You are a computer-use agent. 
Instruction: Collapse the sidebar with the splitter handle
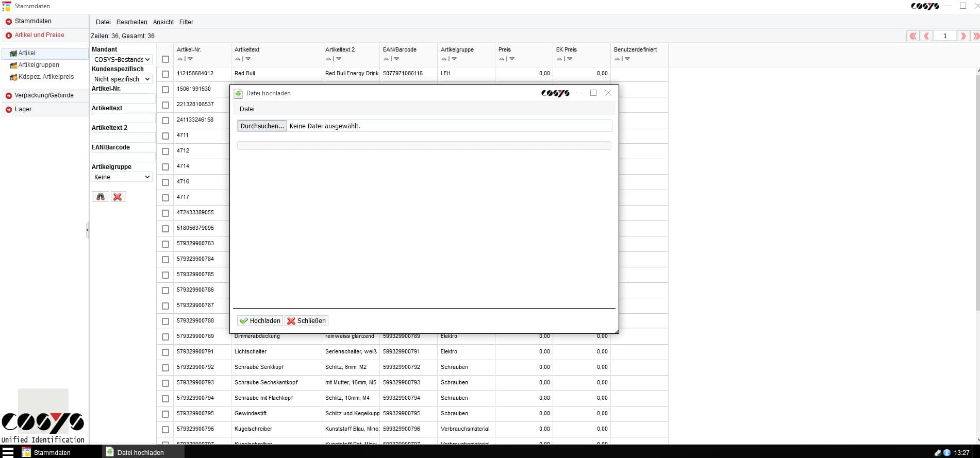87,230
